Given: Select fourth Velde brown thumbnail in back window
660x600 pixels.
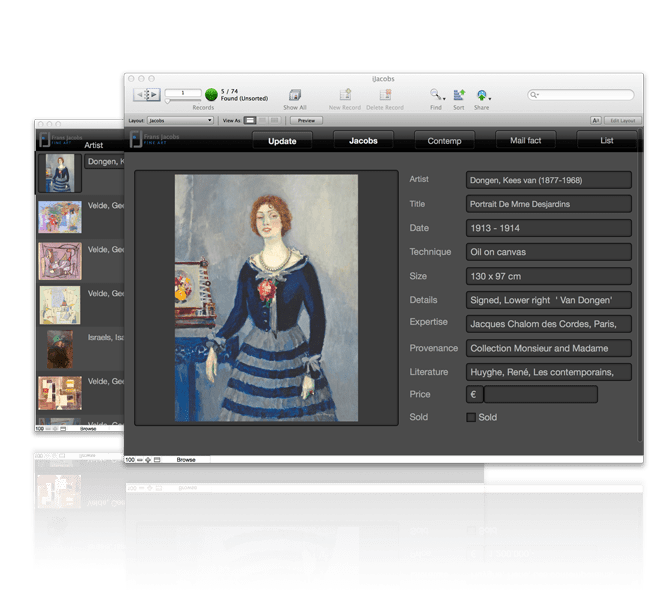Looking at the screenshot, I should coord(60,393).
